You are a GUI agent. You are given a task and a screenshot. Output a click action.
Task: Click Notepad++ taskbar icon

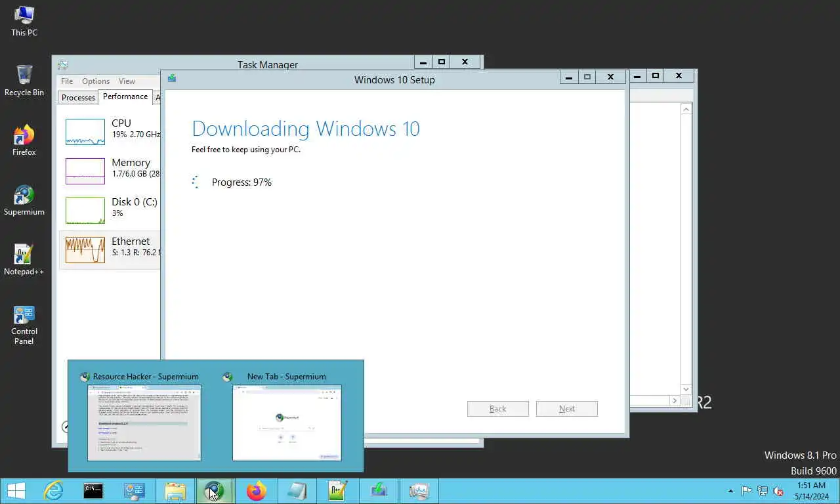[x=338, y=491]
